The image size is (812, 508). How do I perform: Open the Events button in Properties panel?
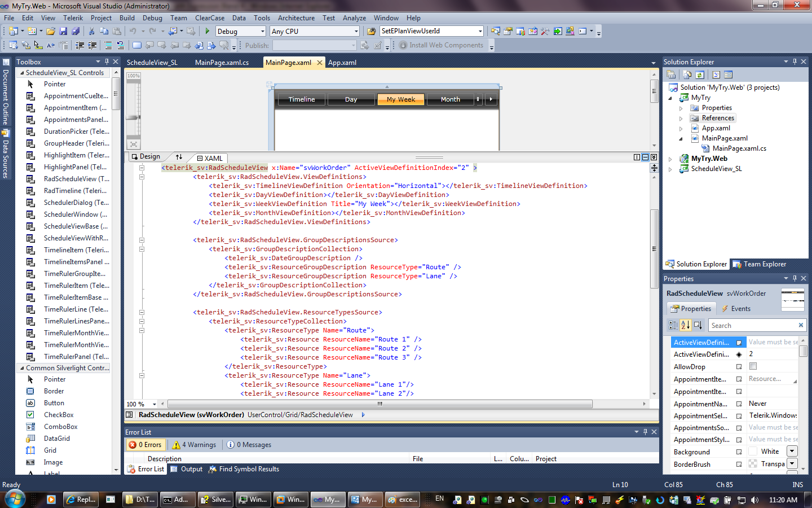736,309
